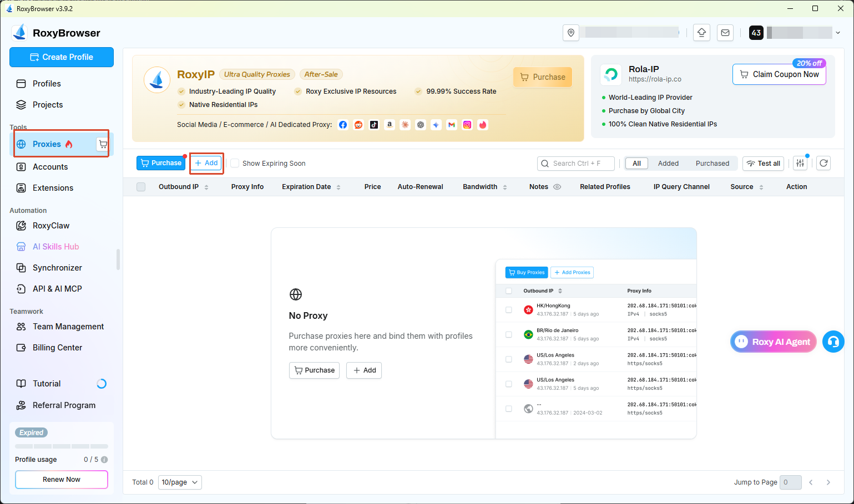Open column settings sliders icon

coord(800,163)
